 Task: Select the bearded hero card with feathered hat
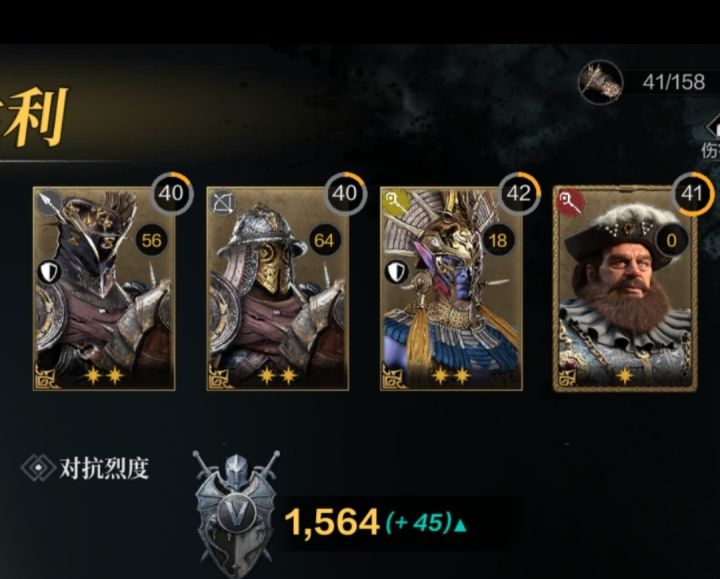pos(624,288)
